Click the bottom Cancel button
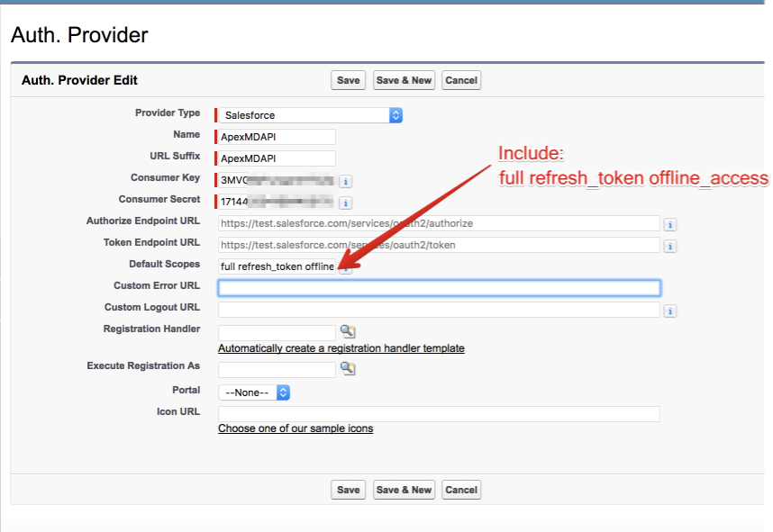The height and width of the screenshot is (532, 773). pyautogui.click(x=461, y=490)
